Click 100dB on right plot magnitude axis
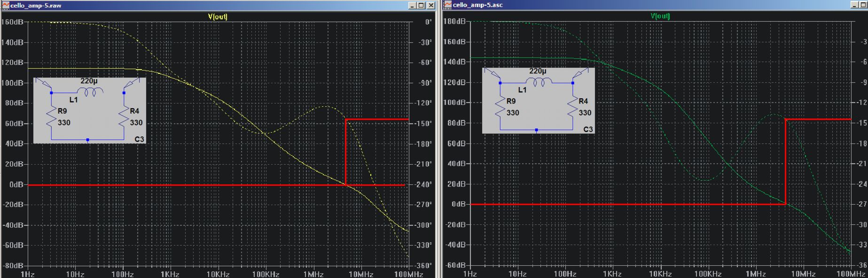 point(455,103)
